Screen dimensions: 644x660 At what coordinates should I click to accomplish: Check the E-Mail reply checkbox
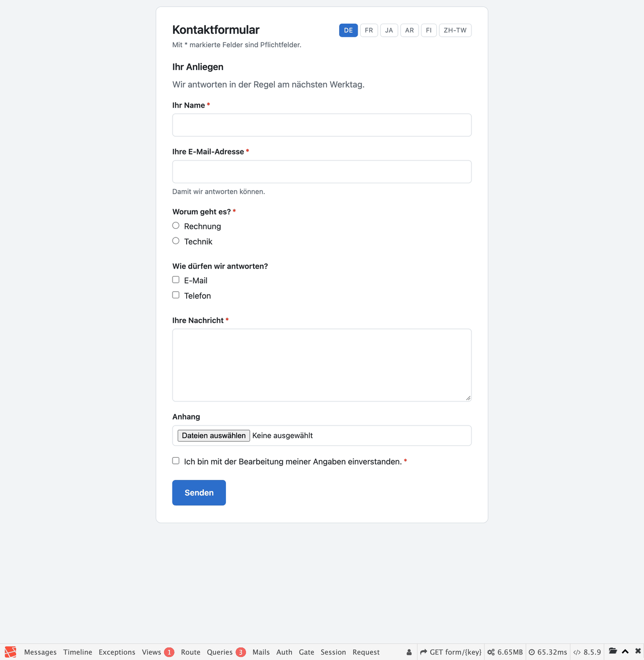click(x=176, y=280)
